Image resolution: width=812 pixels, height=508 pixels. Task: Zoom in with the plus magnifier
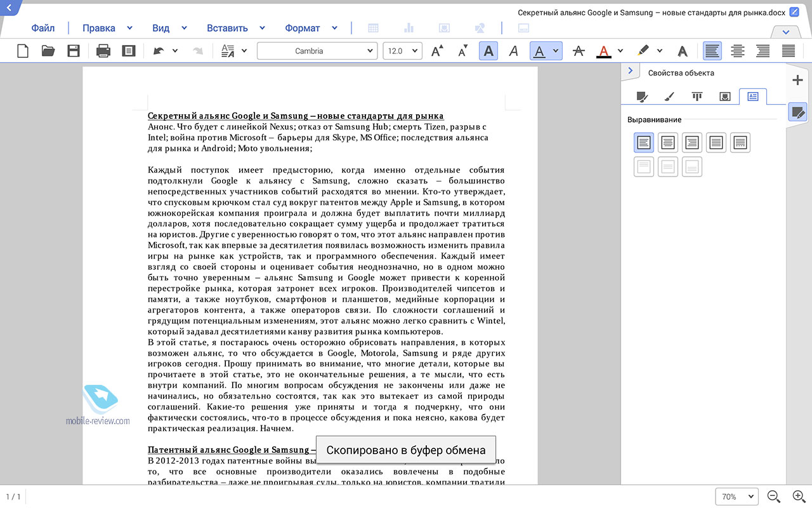click(799, 497)
